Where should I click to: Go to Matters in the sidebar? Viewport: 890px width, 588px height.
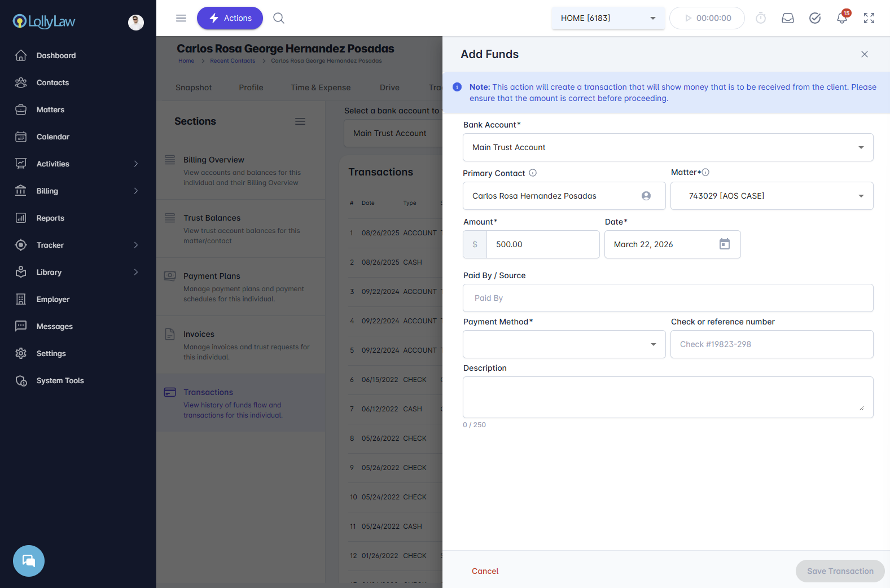click(50, 109)
